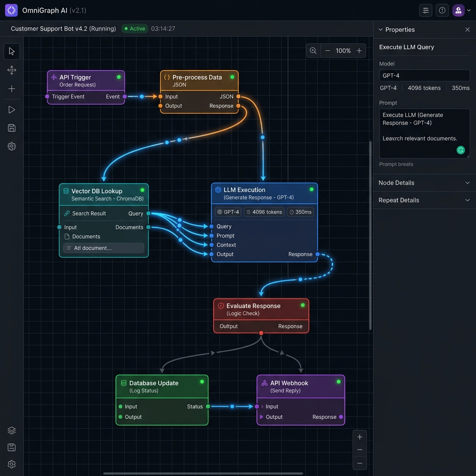Click Evaluate Response bottom red port
This screenshot has height=476, width=476.
[261, 333]
